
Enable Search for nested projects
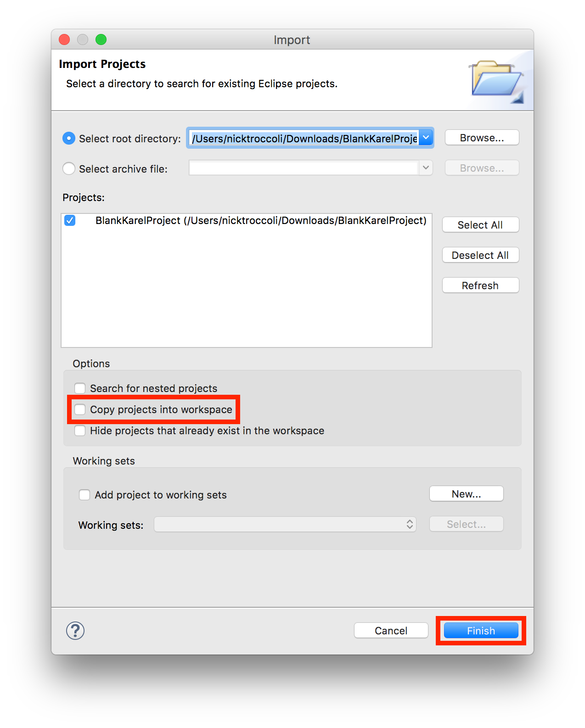tap(80, 388)
